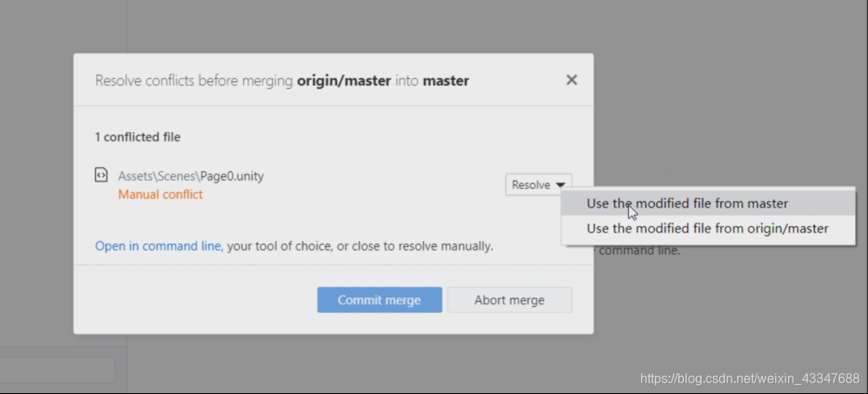Click the Abort merge button
This screenshot has height=394, width=868.
pyautogui.click(x=509, y=300)
